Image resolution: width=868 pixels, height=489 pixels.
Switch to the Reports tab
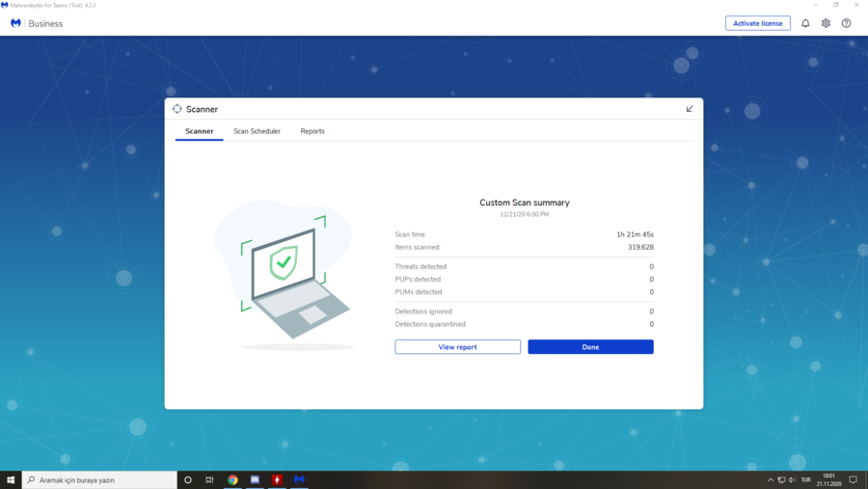[x=312, y=131]
